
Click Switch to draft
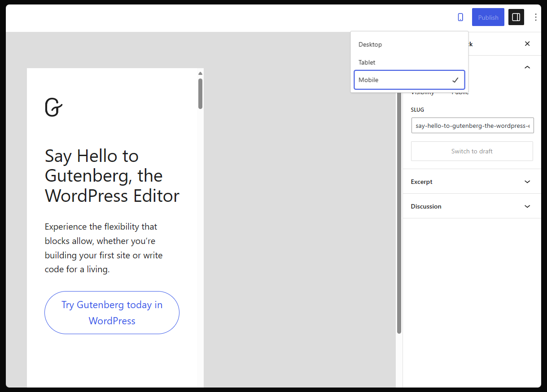[x=472, y=151]
